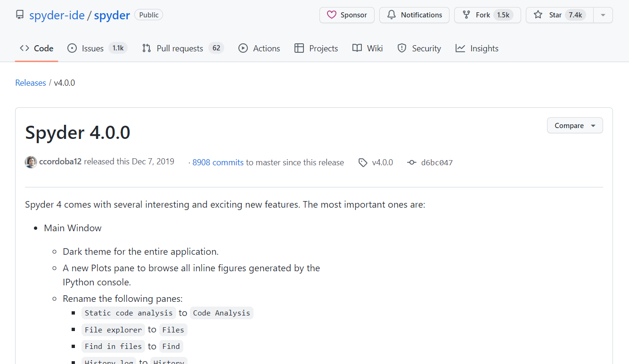Click the tag icon beside v4.0.0
The image size is (629, 364).
[363, 162]
